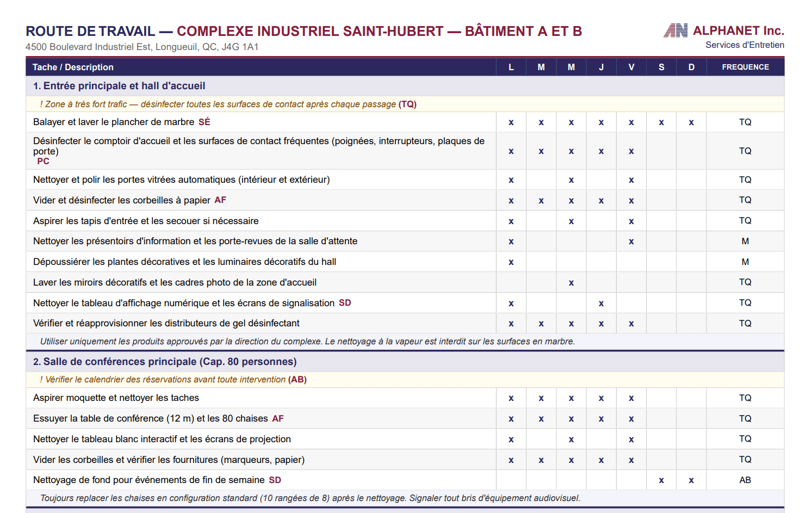Click the Tache / Description column header
This screenshot has width=812, height=513.
pos(73,67)
